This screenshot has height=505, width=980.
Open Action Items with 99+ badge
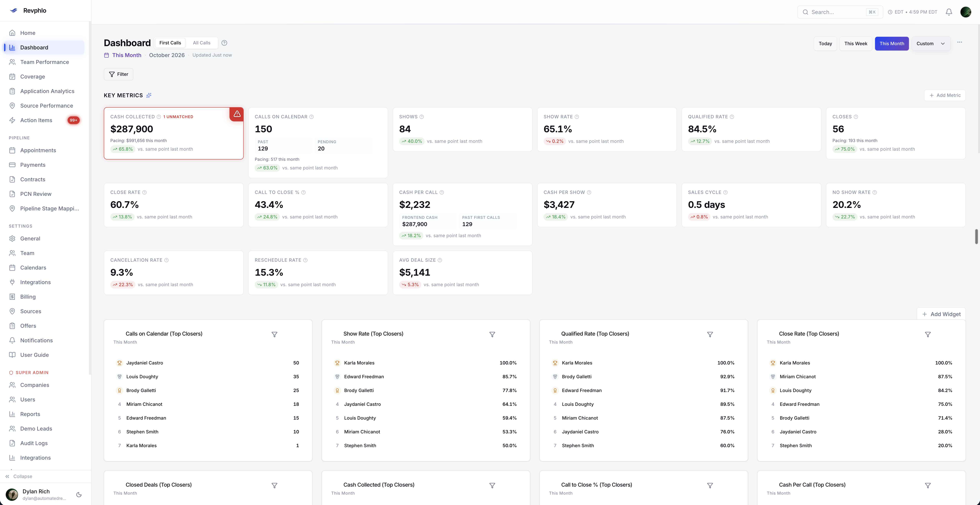pyautogui.click(x=44, y=120)
